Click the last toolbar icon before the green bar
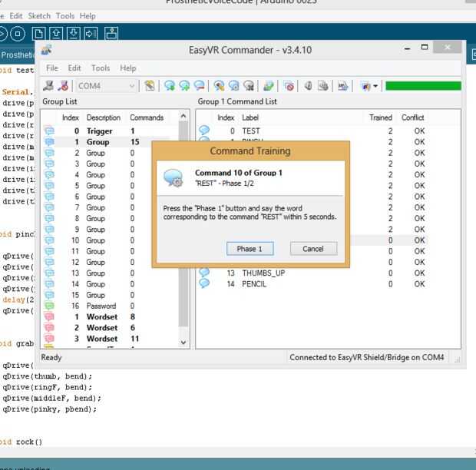This screenshot has height=470, width=476. (x=365, y=86)
